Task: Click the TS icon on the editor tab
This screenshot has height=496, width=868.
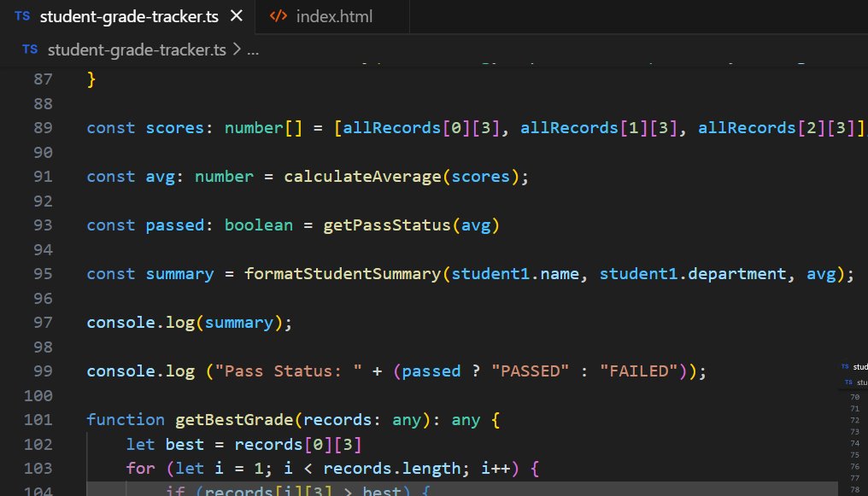Action: click(x=23, y=16)
